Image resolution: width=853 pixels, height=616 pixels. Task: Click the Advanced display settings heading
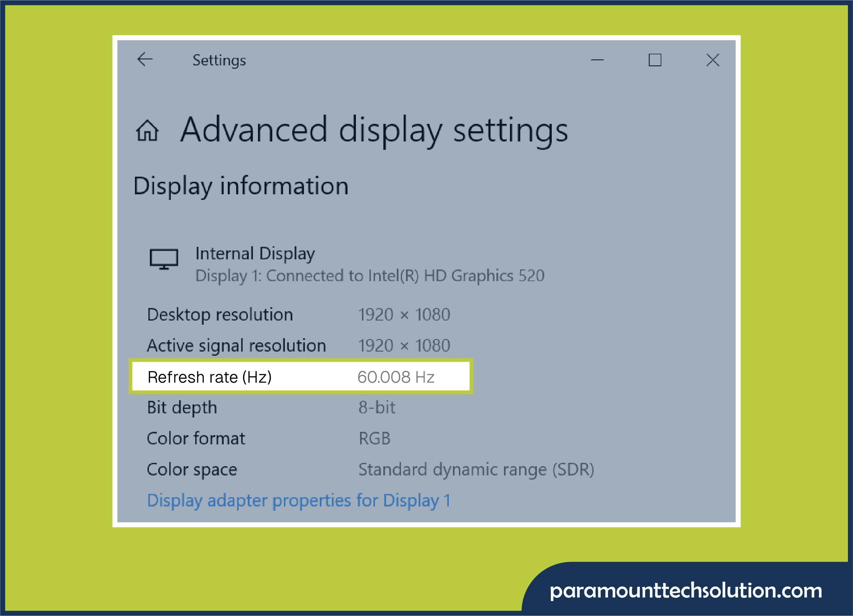coord(374,130)
